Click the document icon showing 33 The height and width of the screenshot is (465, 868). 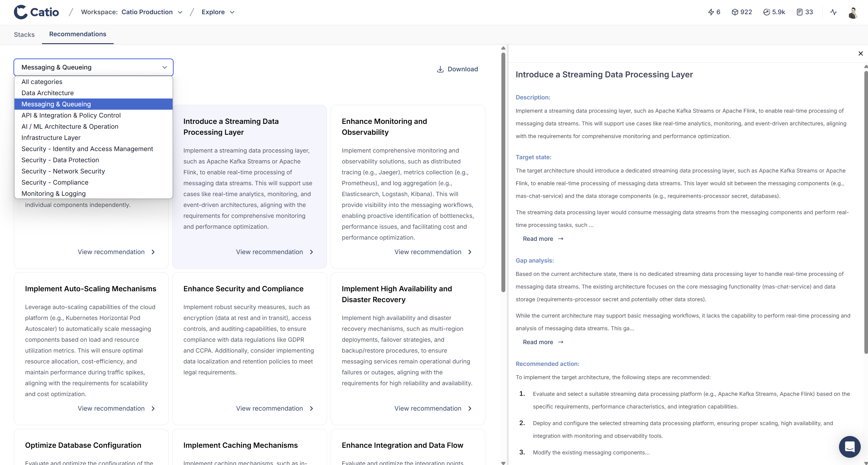[x=799, y=12]
